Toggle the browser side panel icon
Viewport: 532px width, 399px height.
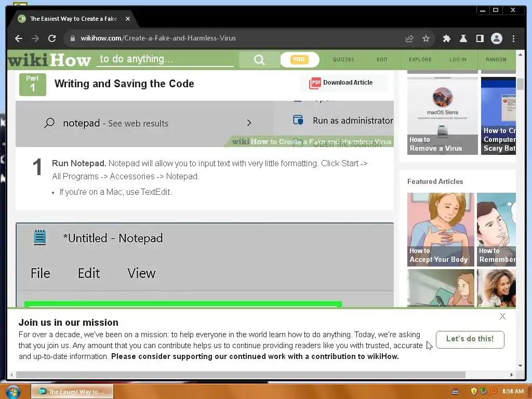pyautogui.click(x=480, y=38)
